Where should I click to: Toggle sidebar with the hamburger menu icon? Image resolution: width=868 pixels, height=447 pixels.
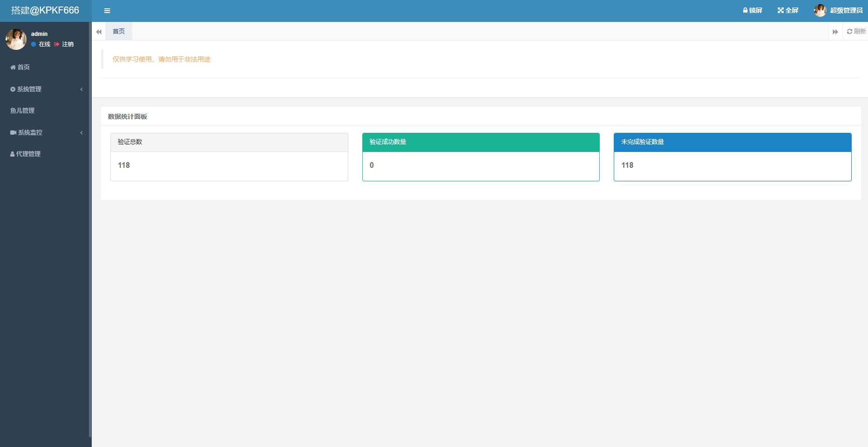[x=107, y=11]
